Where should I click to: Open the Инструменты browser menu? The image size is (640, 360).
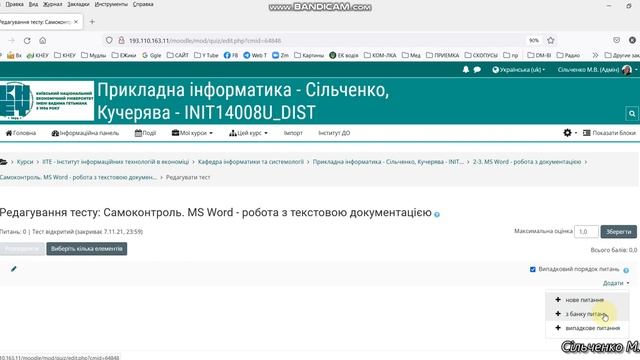(111, 4)
